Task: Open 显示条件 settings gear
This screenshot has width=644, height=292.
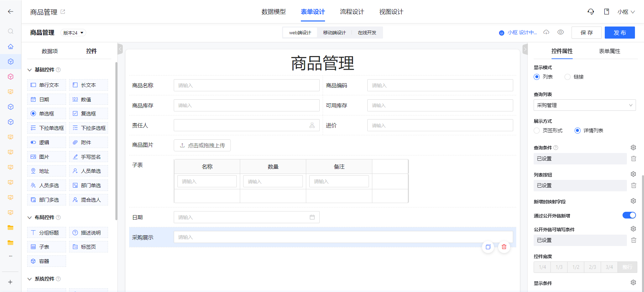Action: [x=633, y=282]
